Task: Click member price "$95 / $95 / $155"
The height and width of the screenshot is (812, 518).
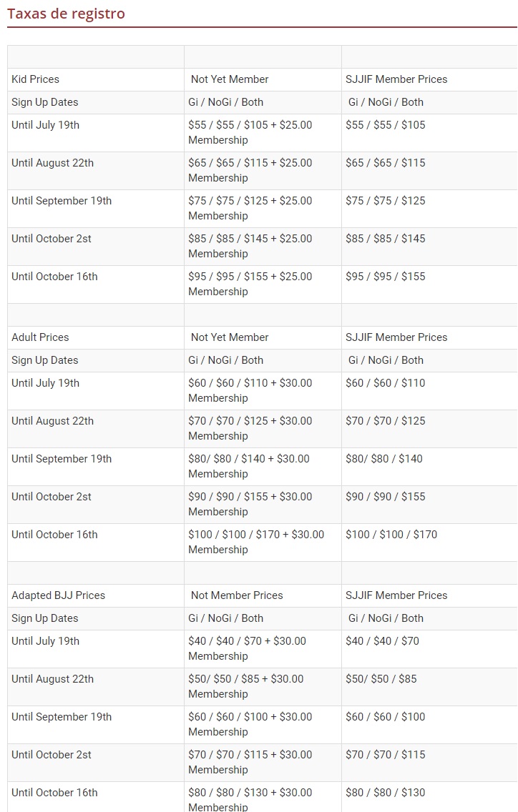Action: [386, 277]
